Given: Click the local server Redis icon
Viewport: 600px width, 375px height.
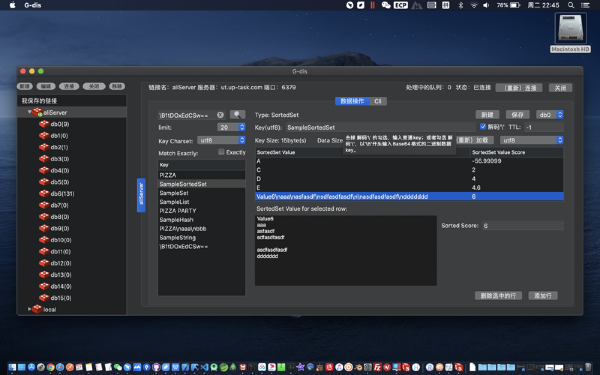Looking at the screenshot, I should click(x=37, y=309).
